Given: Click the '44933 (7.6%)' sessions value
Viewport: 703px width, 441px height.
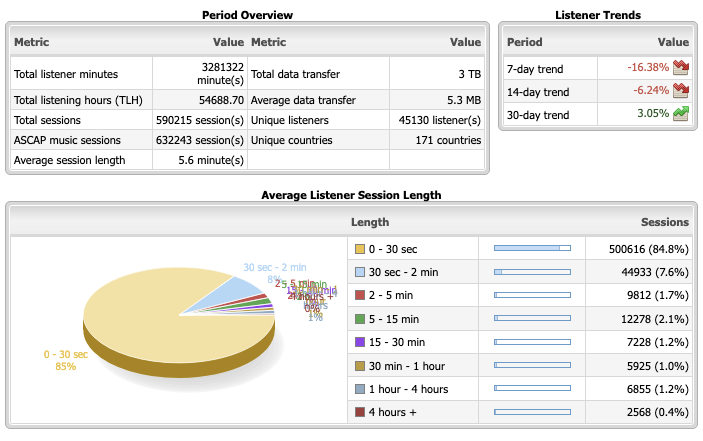Looking at the screenshot, I should point(655,272).
